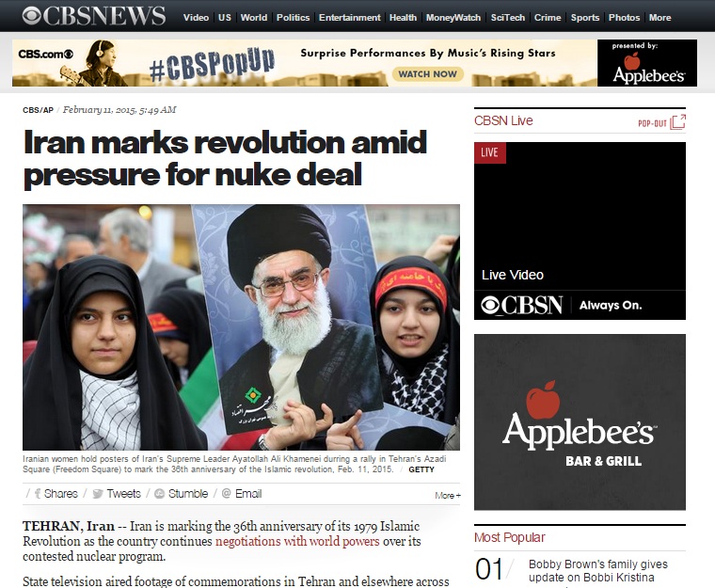This screenshot has width=715, height=588.
Task: Open the Politics section
Action: coord(293,17)
